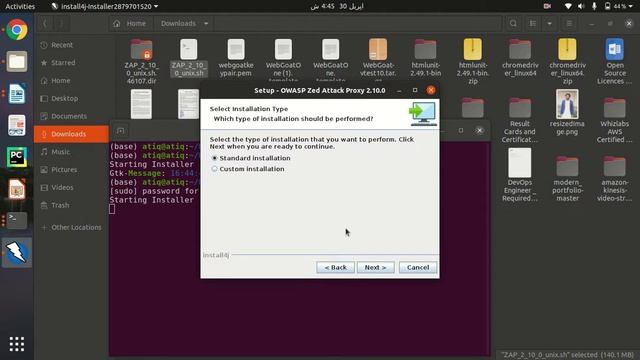Click new tab icon in terminal window
The height and width of the screenshot is (360, 640).
click(x=120, y=131)
